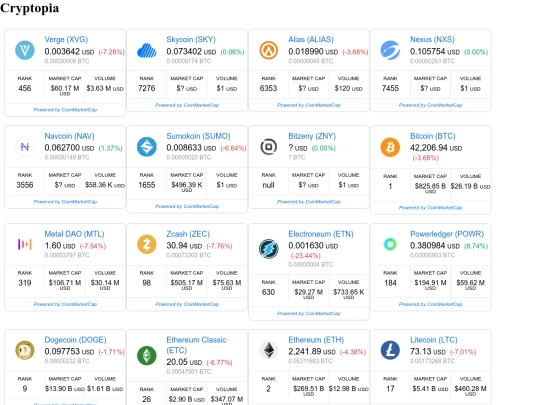The height and width of the screenshot is (405, 540).
Task: Open the Ethereum Classic (ETC) title link
Action: 196,345
